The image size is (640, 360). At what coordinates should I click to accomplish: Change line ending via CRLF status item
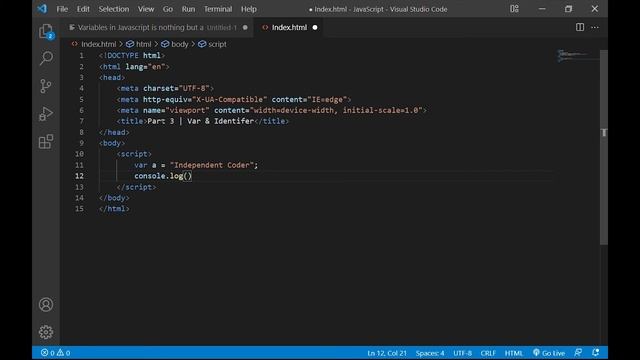click(488, 353)
